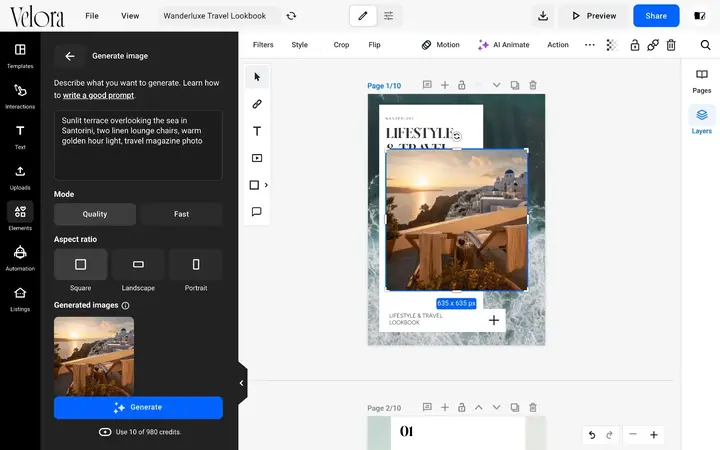Screen dimensions: 720x450
Task: Collapse the left side panel arrow
Action: [241, 383]
